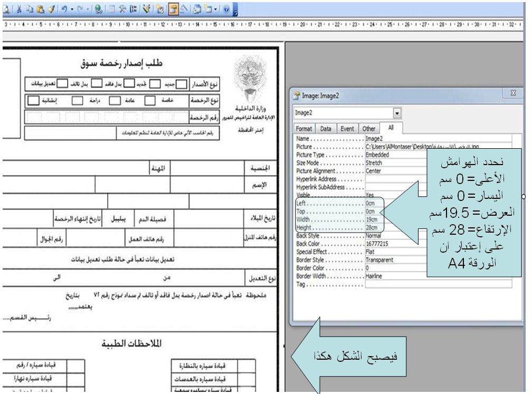Click the horizontal ruler above the report

pos(263,25)
